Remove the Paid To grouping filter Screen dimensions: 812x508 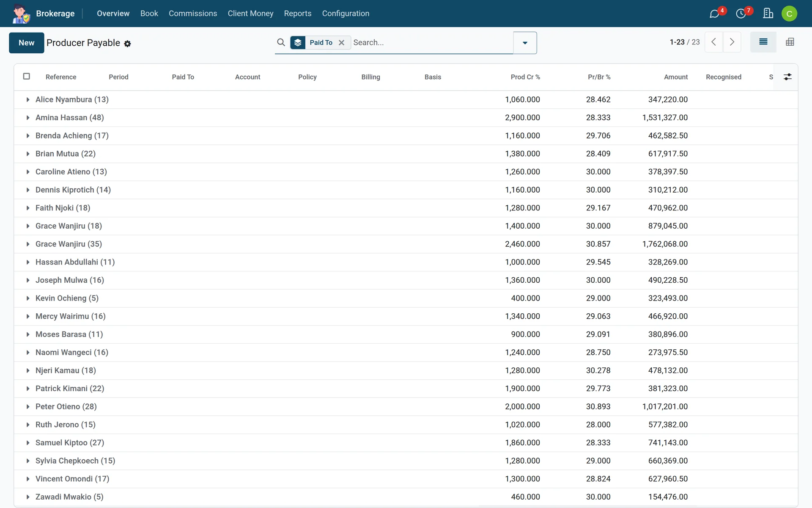click(342, 42)
